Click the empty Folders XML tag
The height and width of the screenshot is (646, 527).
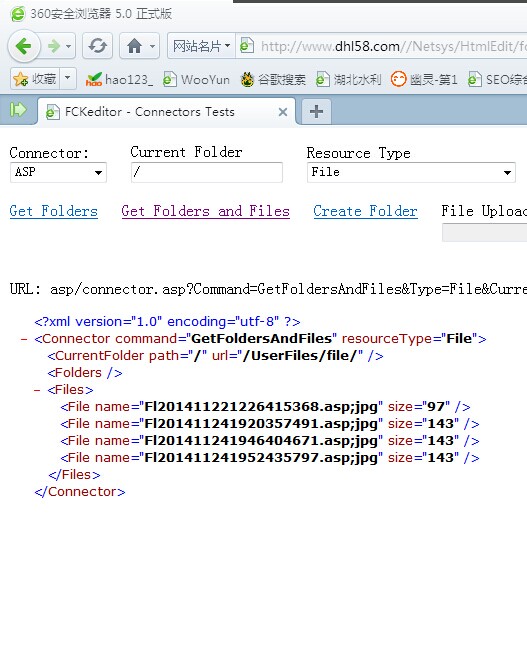pos(85,373)
